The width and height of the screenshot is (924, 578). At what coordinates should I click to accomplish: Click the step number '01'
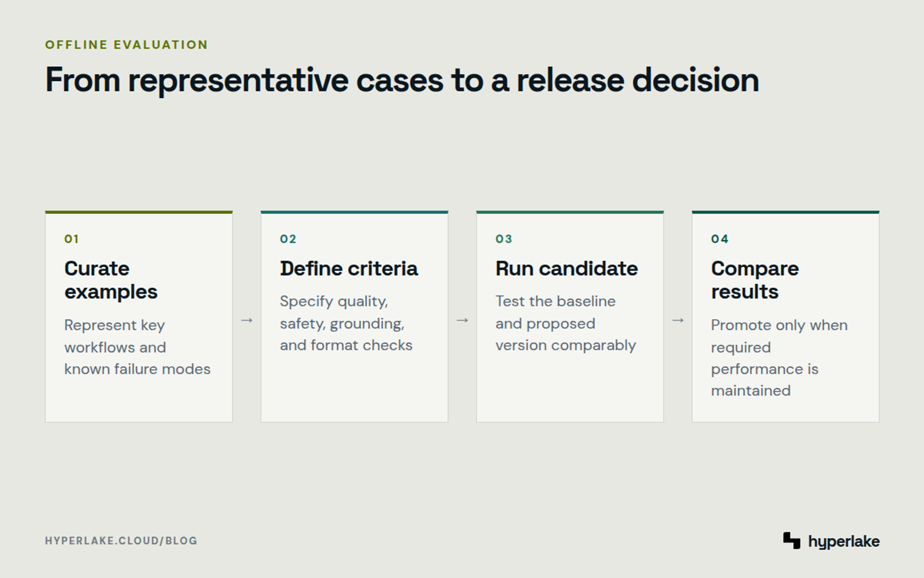72,239
